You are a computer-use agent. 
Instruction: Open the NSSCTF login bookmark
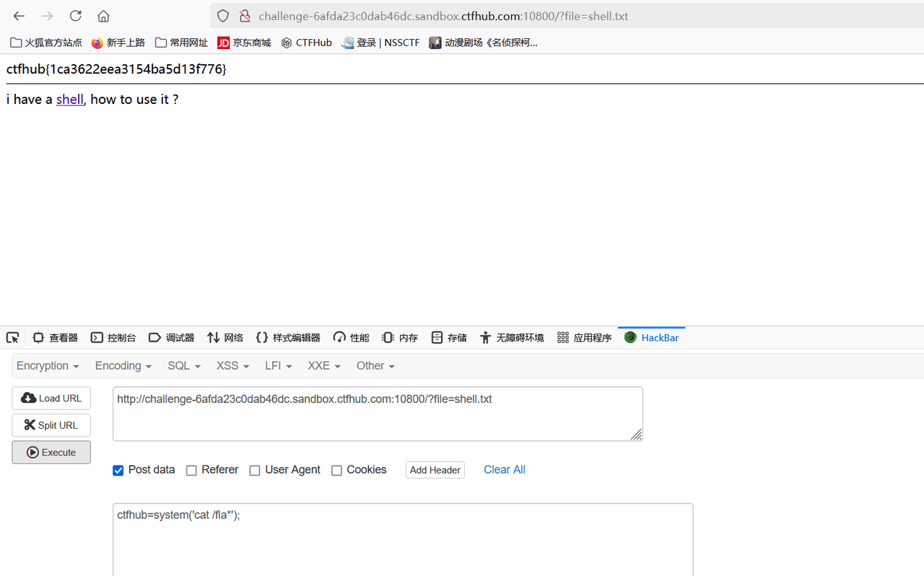(x=380, y=43)
